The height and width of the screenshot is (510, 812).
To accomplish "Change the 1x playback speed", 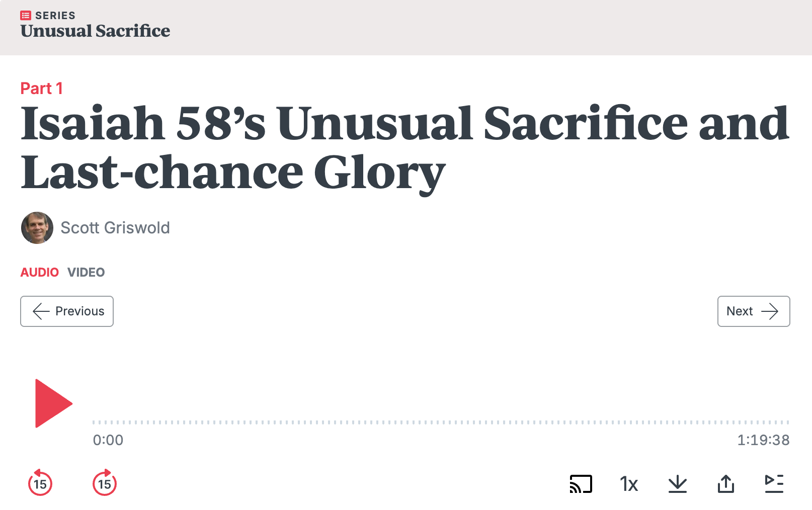I will [x=629, y=484].
